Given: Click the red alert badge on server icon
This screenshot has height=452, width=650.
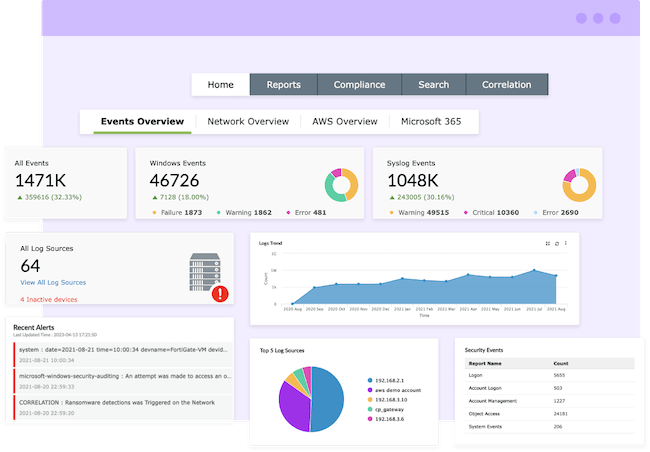Looking at the screenshot, I should point(219,293).
